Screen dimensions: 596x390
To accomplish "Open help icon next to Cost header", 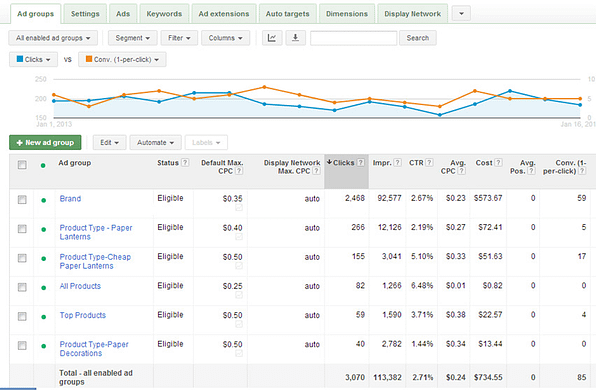I will 498,163.
